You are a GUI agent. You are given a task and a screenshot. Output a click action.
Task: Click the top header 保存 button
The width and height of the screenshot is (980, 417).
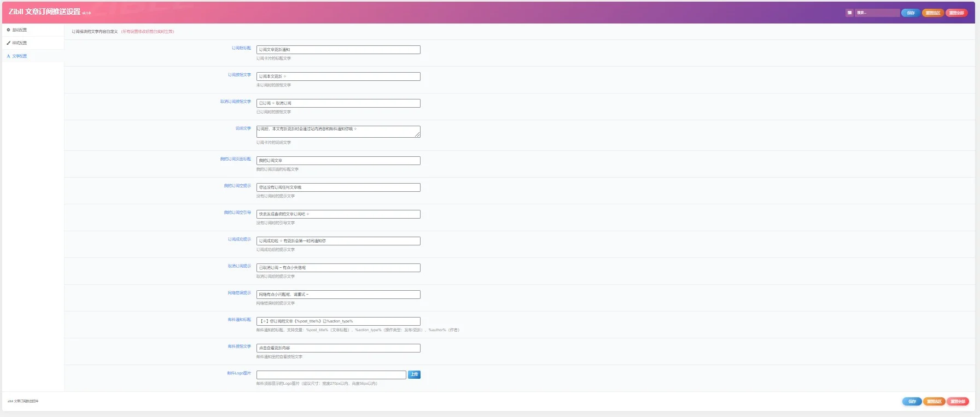(x=911, y=13)
